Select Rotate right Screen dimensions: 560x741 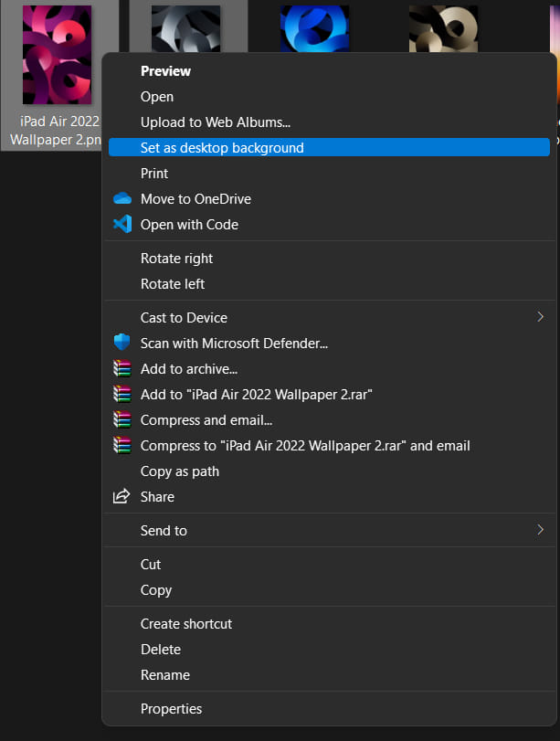click(x=329, y=259)
